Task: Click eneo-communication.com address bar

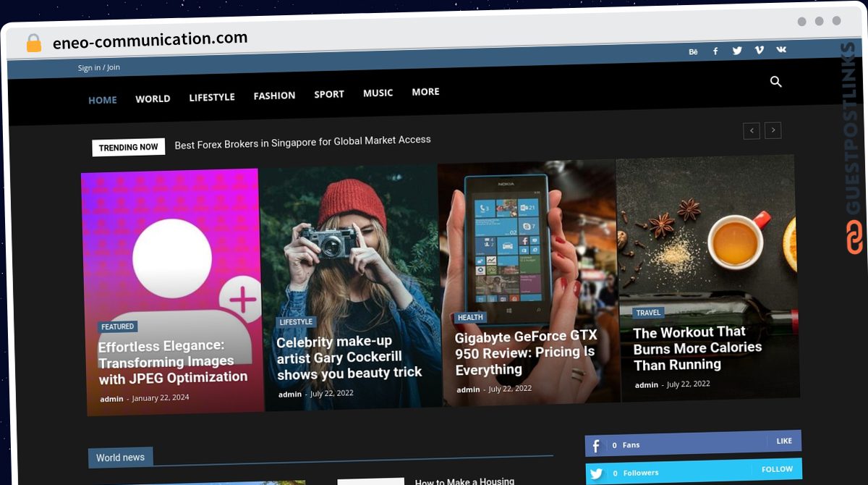Action: pos(150,39)
